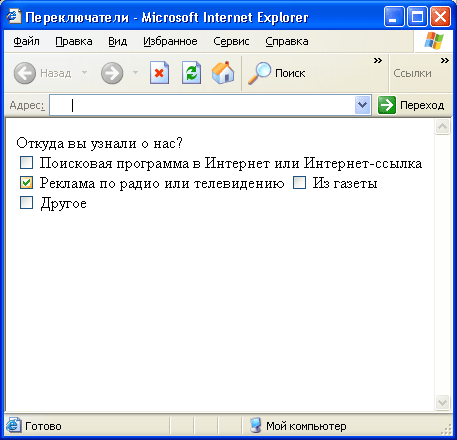Open the Файл menu
The height and width of the screenshot is (440, 457).
click(x=26, y=41)
